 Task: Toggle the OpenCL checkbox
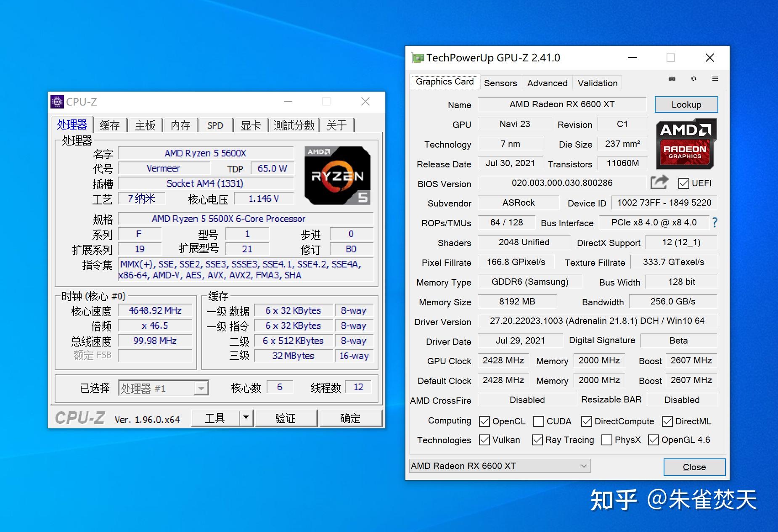pos(484,421)
